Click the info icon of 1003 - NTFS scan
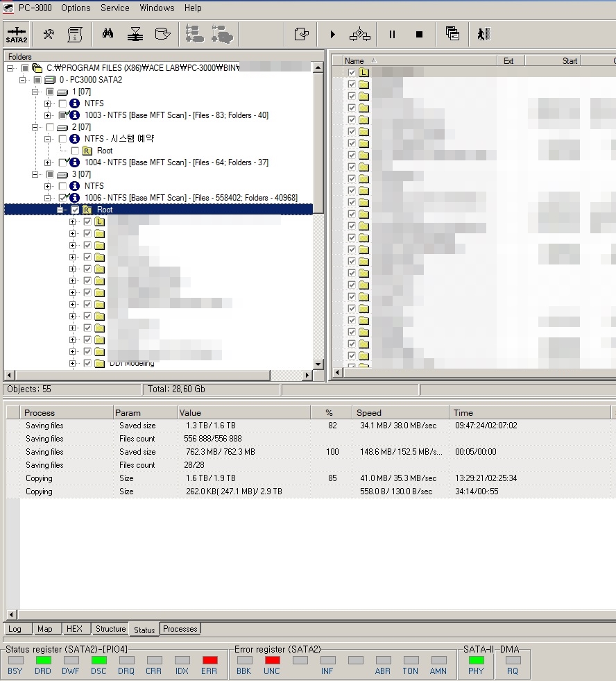Screen dimensions: 616x681 point(74,115)
